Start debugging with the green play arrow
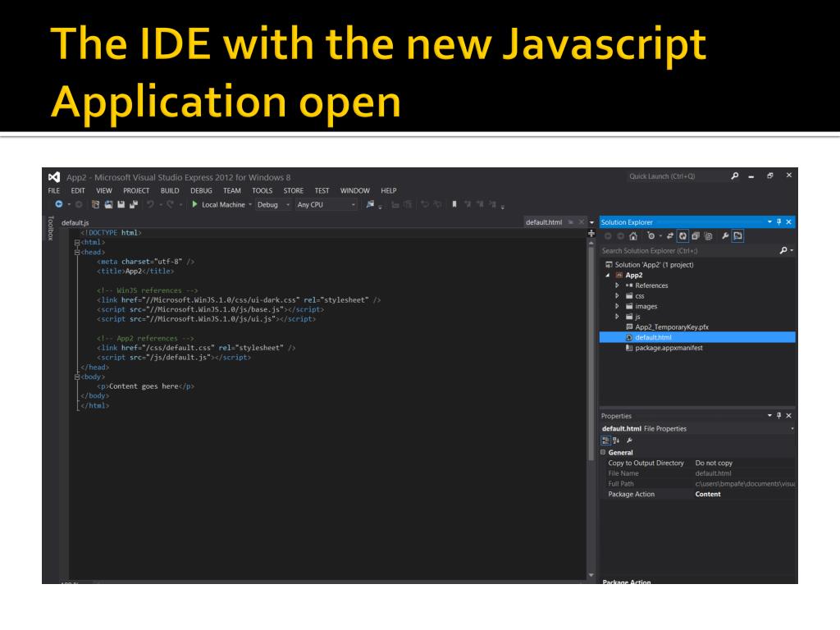The width and height of the screenshot is (840, 630). [x=194, y=204]
